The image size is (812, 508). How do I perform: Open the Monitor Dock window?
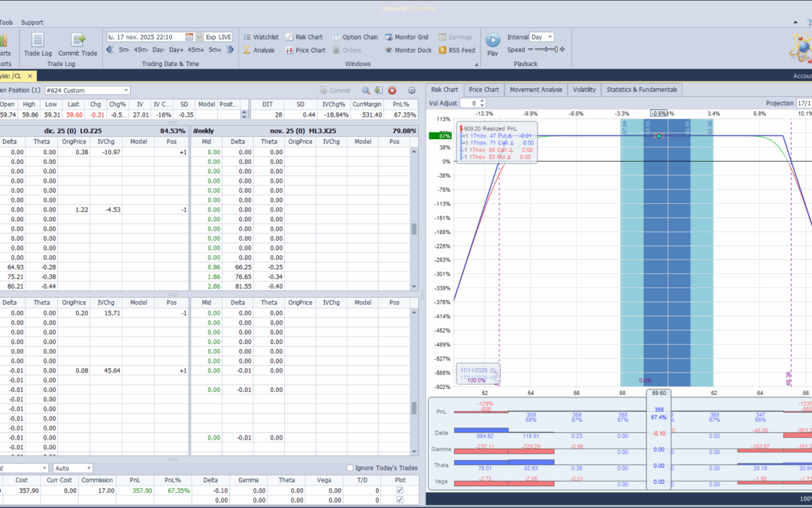pos(408,50)
